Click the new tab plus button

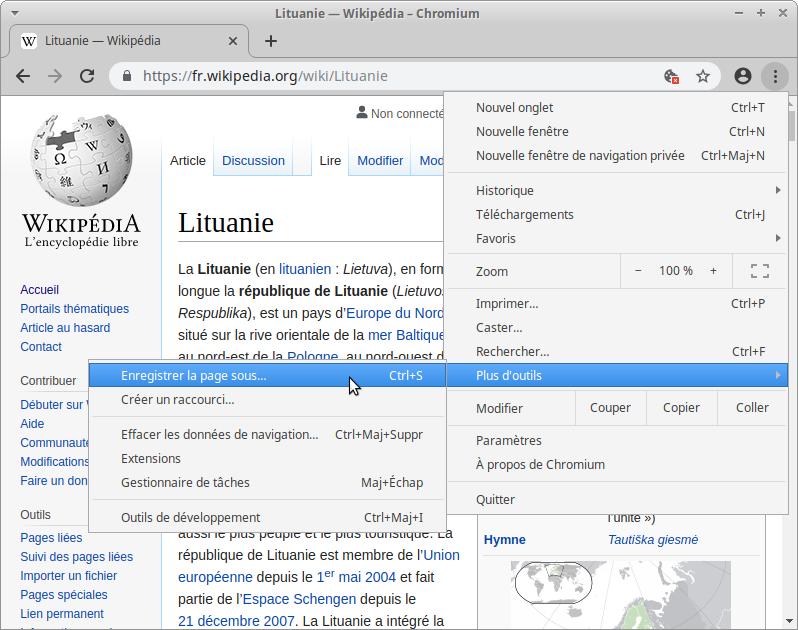point(270,41)
